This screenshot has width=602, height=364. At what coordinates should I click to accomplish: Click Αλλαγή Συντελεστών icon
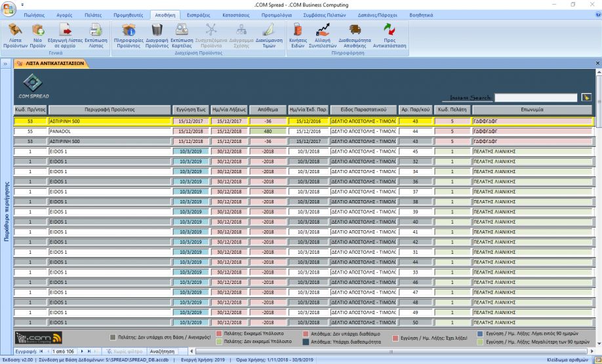[x=323, y=35]
